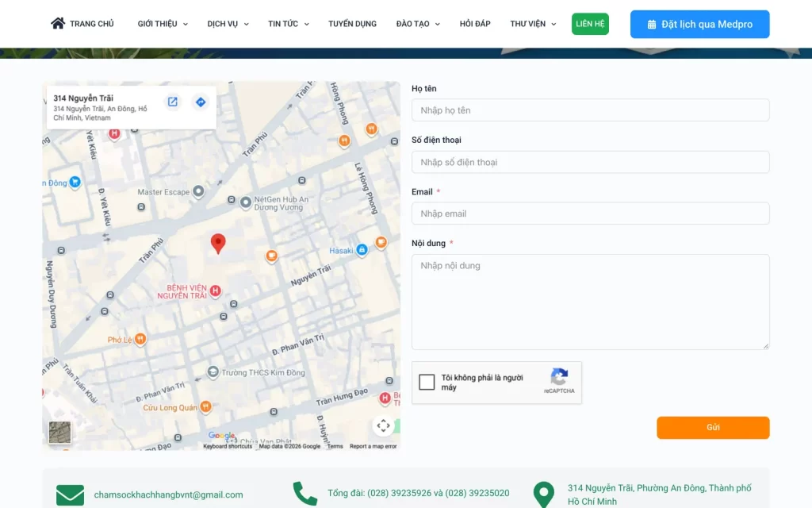Click the chamsockhachhangbvnt@gmail.com email link
This screenshot has width=812, height=508.
[168, 495]
